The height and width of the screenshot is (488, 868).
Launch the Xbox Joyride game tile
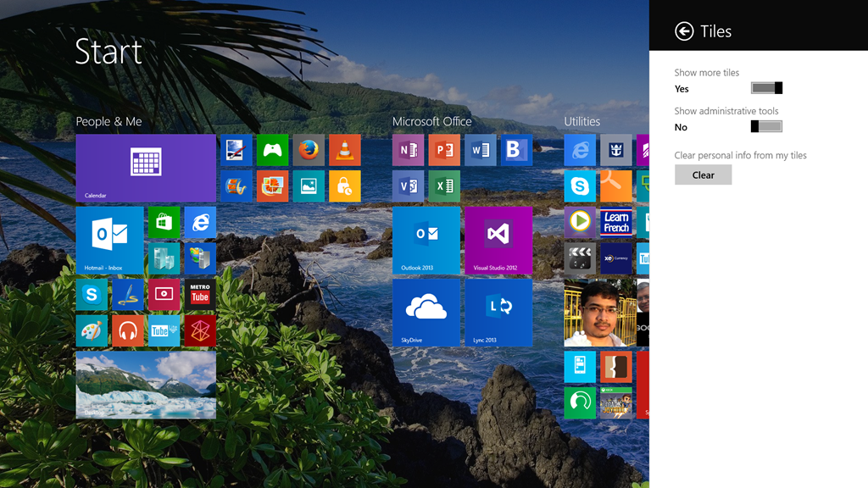pos(615,402)
